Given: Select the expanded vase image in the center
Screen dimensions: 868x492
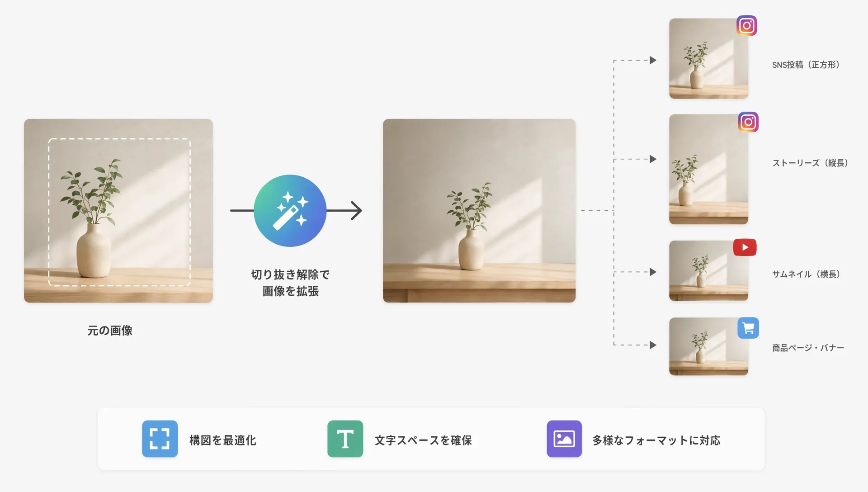Looking at the screenshot, I should (479, 211).
